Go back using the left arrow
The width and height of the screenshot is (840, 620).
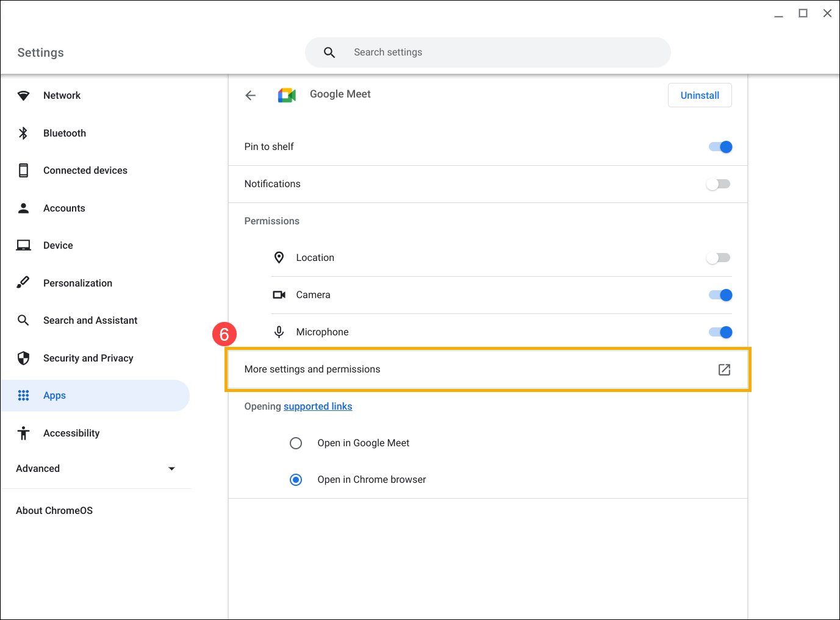coord(250,95)
